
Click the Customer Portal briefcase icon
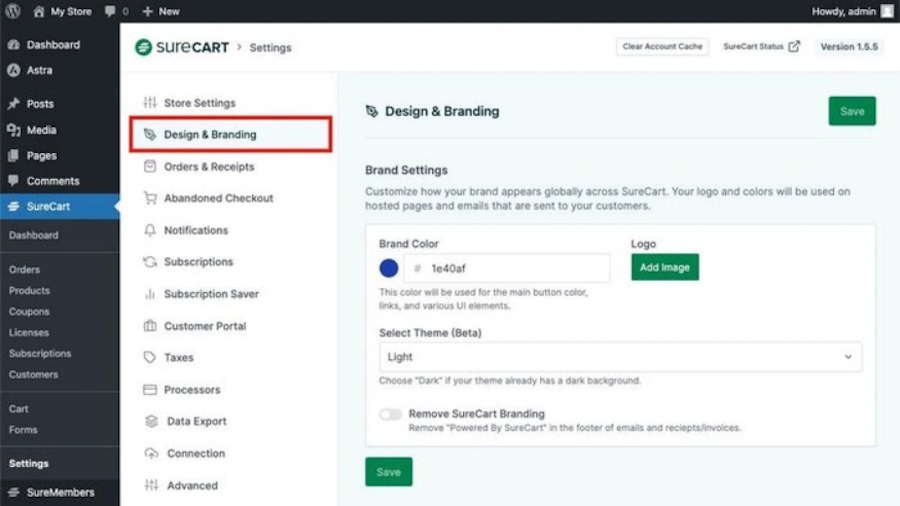coord(150,326)
